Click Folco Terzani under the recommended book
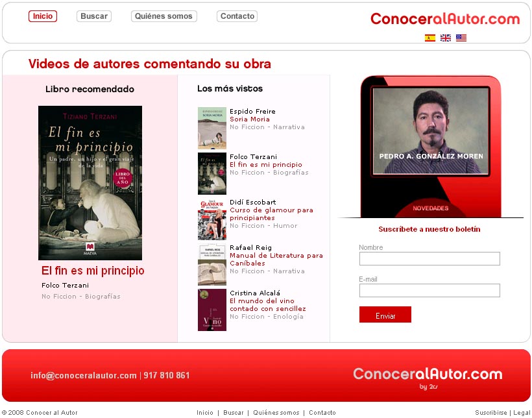 (x=65, y=285)
